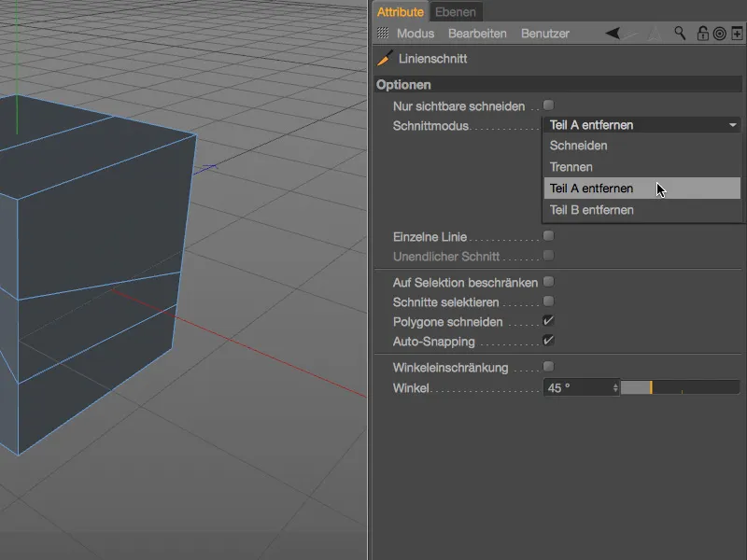Click the new panel plus icon

tap(737, 34)
